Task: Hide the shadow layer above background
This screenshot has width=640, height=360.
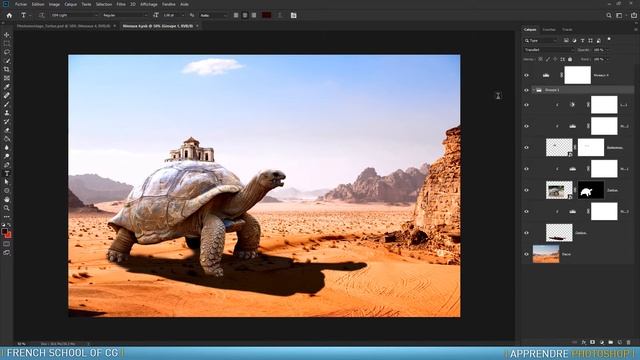Action: pyautogui.click(x=527, y=233)
